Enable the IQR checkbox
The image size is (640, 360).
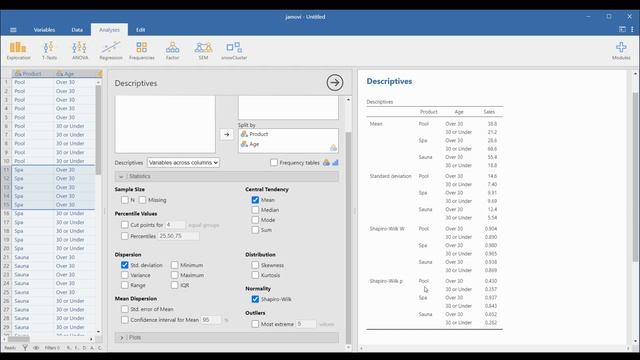tap(175, 285)
